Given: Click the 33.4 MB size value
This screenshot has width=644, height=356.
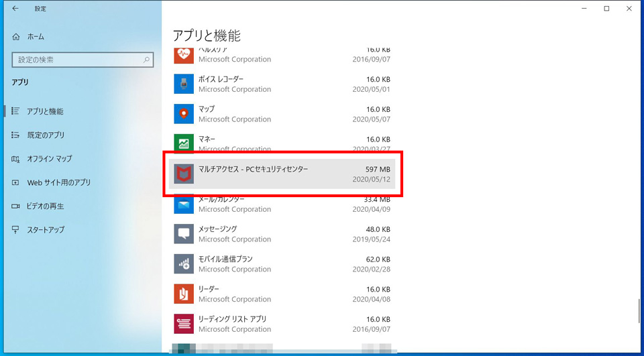Looking at the screenshot, I should [378, 200].
